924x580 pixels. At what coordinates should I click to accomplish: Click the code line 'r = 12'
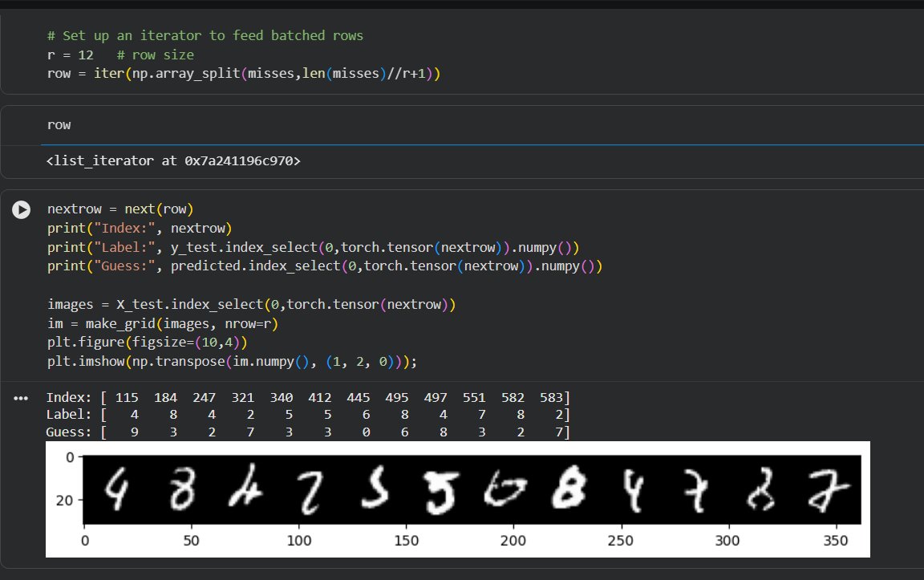(x=70, y=55)
